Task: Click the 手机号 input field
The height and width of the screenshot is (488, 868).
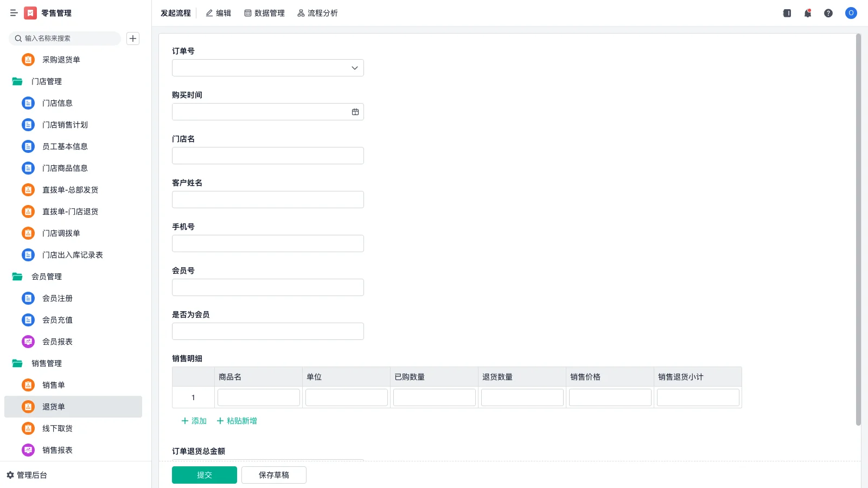Action: point(267,243)
